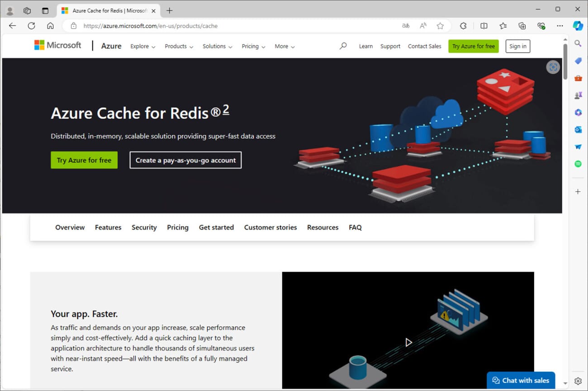Select the Customer stories tab
Image resolution: width=588 pixels, height=391 pixels.
coord(270,227)
